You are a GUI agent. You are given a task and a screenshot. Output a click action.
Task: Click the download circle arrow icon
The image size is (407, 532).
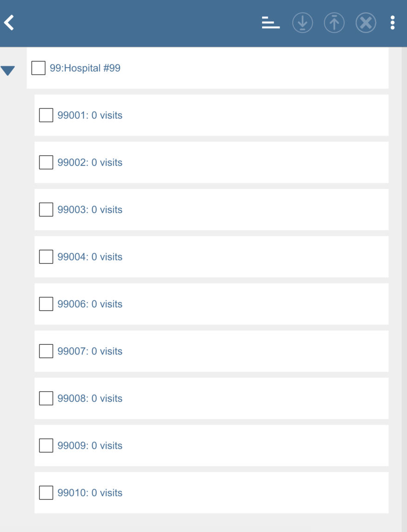pyautogui.click(x=302, y=23)
